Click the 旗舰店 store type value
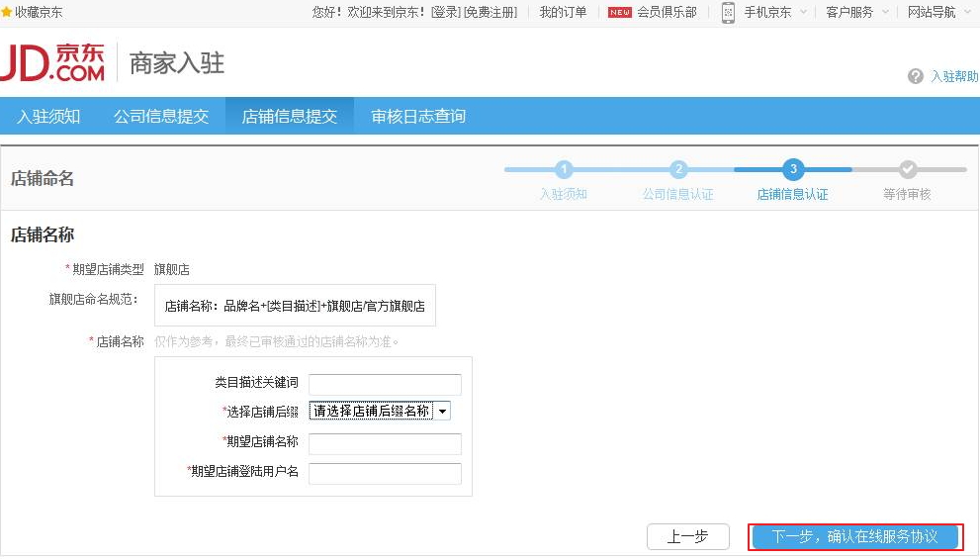The image size is (980, 560). coord(171,269)
